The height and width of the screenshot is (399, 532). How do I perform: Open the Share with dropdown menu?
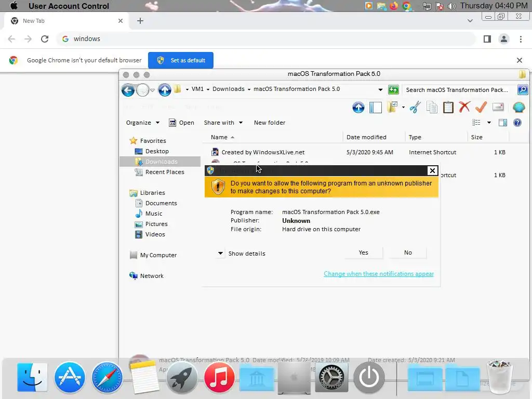(223, 123)
